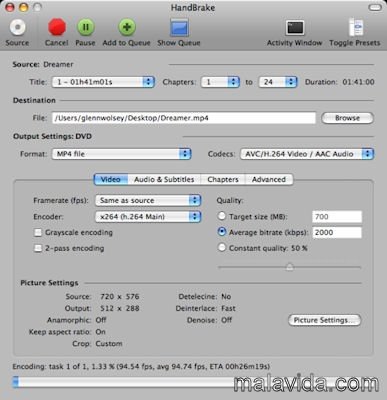The height and width of the screenshot is (400, 387).
Task: Click the Detelecine value No
Action: (x=226, y=297)
